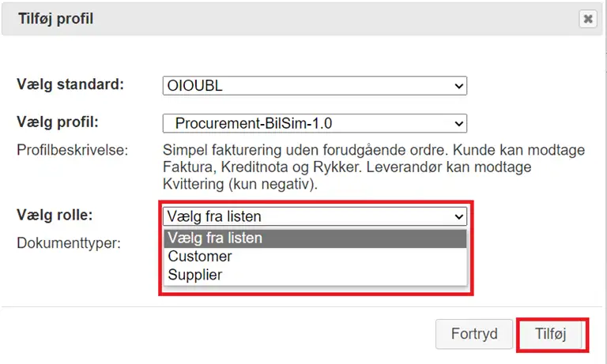607x364 pixels.
Task: Click the 'Profilbeskrivelse:' label
Action: (73, 149)
